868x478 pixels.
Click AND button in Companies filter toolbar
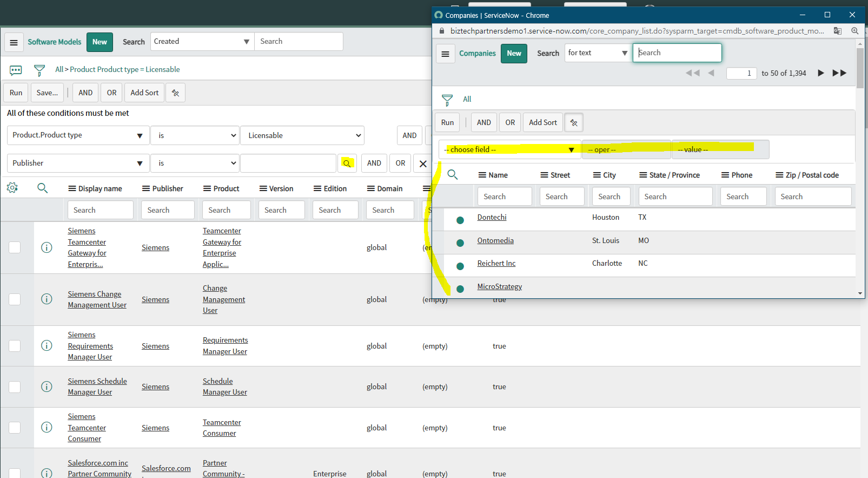483,122
